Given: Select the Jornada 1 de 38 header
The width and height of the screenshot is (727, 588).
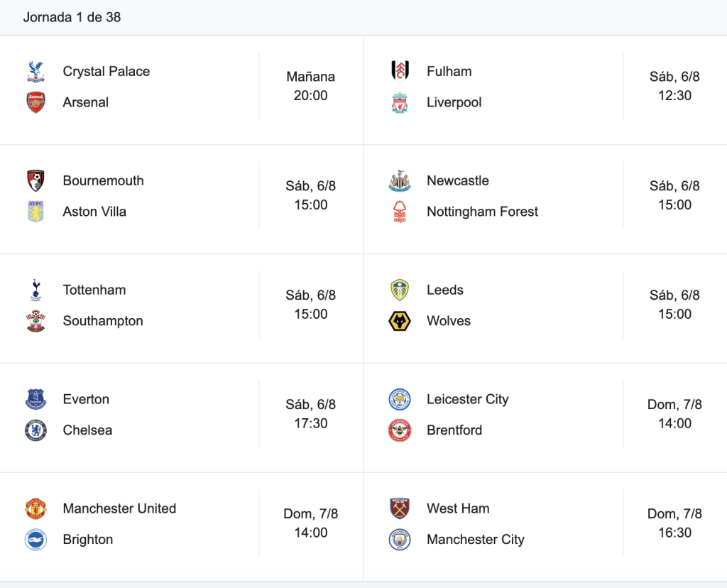Looking at the screenshot, I should [x=72, y=17].
